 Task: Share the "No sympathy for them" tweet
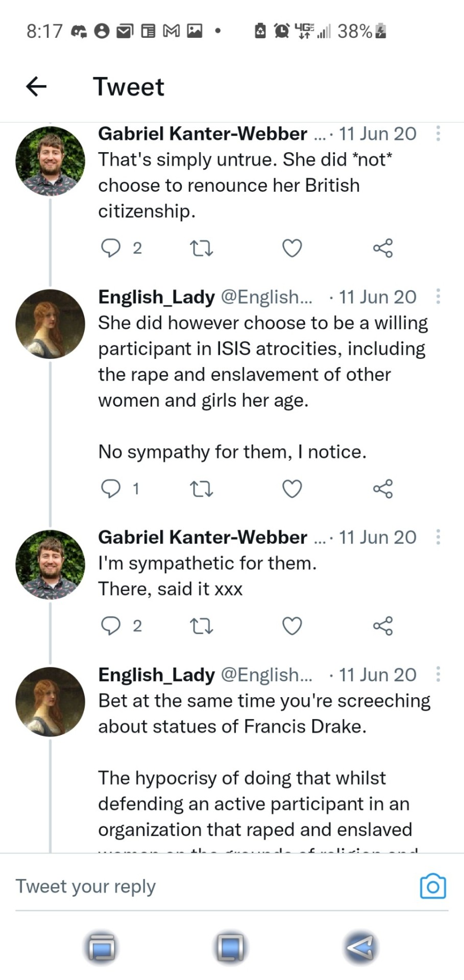[383, 489]
